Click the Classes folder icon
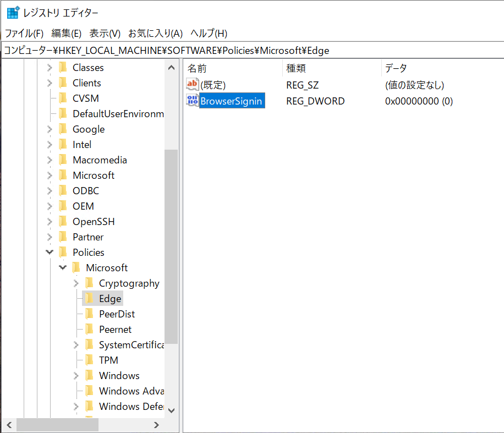Image resolution: width=504 pixels, height=433 pixels. tap(63, 67)
